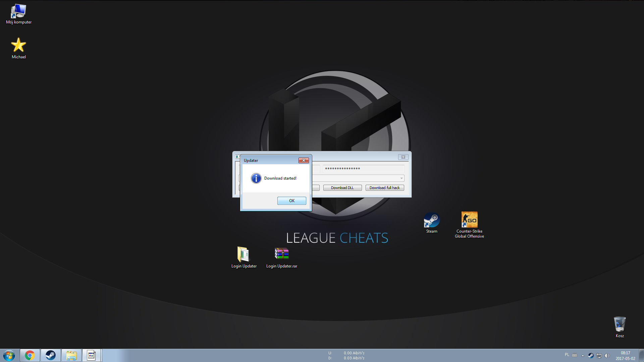
Task: Open the network tray icon
Action: 599,356
